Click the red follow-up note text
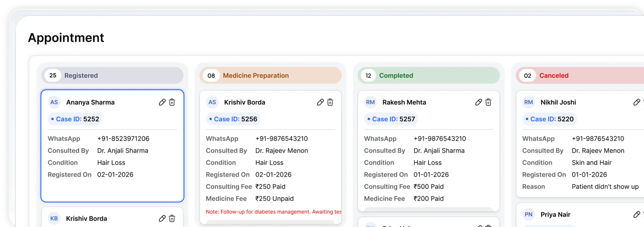Screen dimensions: 644x227 (x=273, y=212)
